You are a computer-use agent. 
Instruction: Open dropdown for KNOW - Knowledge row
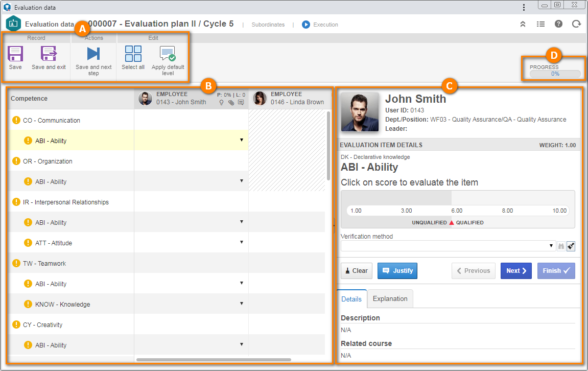pos(242,303)
